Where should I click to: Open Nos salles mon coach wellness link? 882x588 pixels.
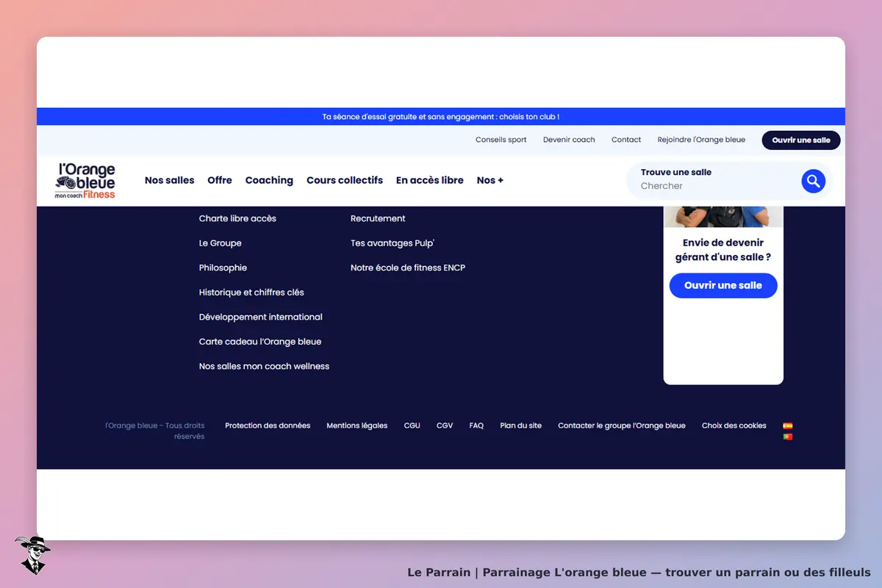[264, 366]
